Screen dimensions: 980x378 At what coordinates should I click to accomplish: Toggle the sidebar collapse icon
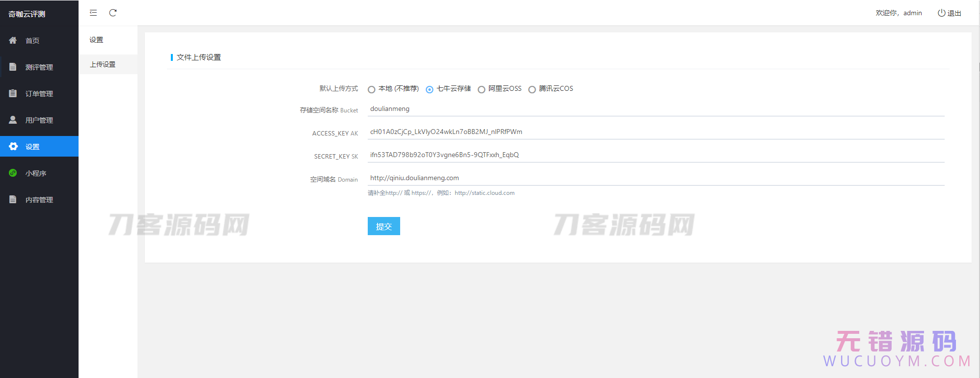[x=93, y=13]
